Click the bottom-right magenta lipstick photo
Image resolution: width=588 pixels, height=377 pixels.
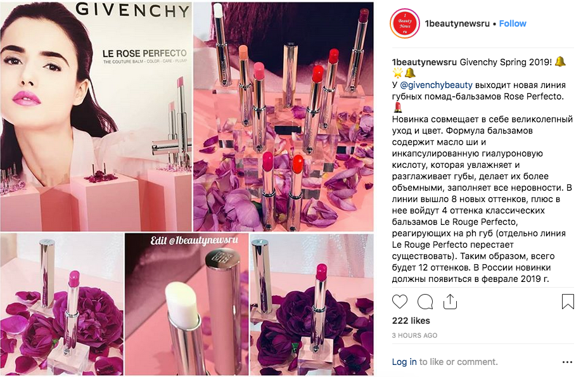tap(312, 304)
